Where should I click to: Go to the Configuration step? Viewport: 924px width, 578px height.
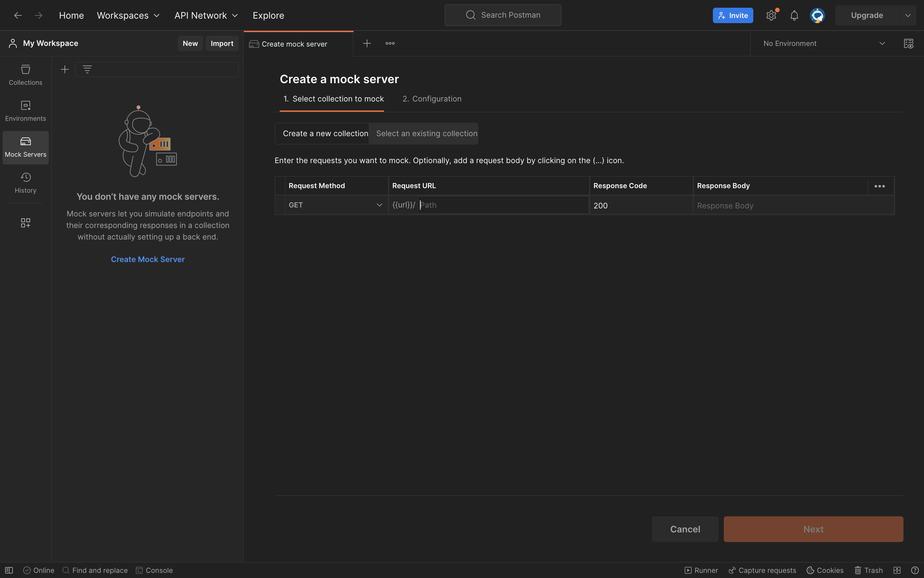coord(432,99)
